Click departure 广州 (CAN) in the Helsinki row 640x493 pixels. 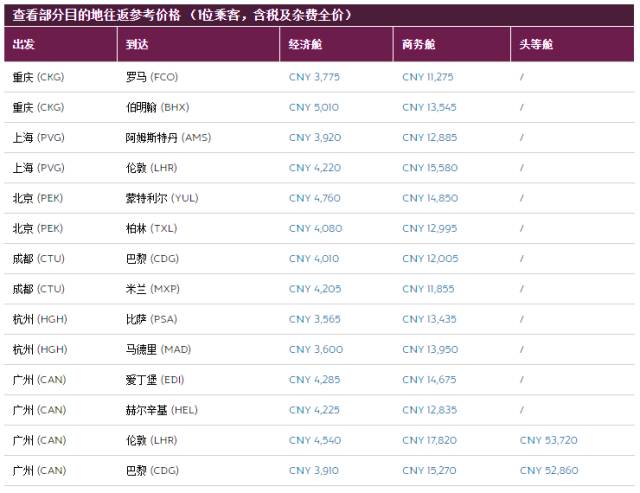pos(39,410)
